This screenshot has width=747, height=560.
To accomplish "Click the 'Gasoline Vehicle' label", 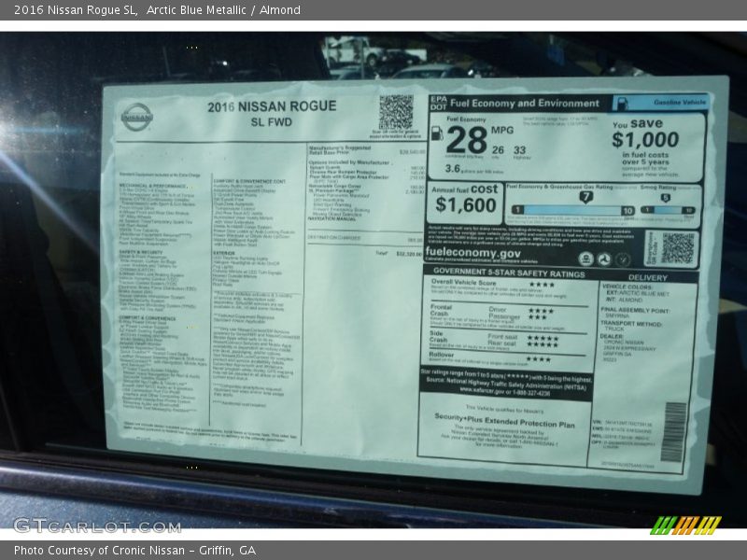I will [x=680, y=103].
